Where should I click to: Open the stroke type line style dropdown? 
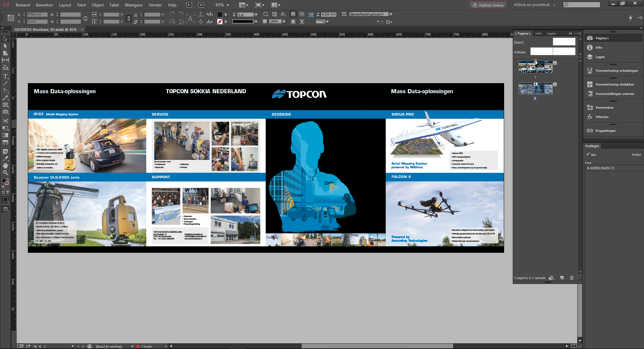(x=256, y=21)
